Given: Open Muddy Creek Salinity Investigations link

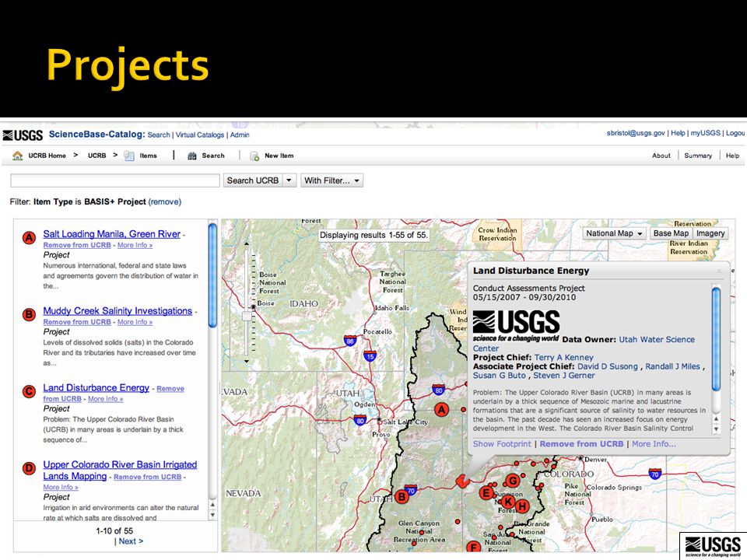Looking at the screenshot, I should coord(117,311).
